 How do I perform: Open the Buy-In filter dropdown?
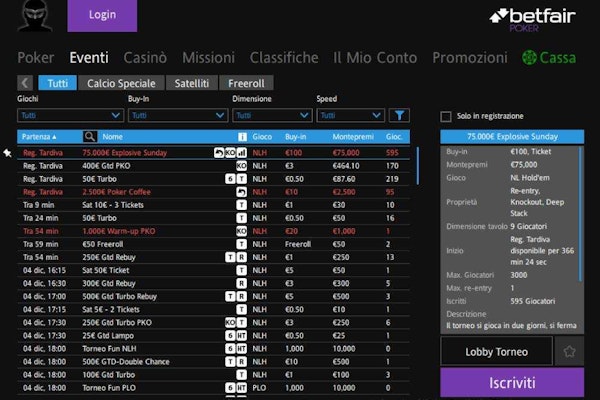click(178, 115)
